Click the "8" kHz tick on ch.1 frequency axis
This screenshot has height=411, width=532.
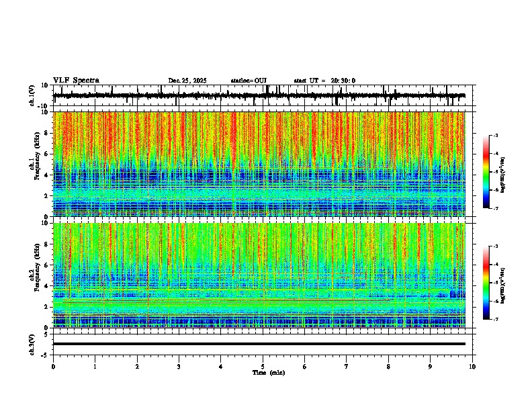(x=48, y=133)
